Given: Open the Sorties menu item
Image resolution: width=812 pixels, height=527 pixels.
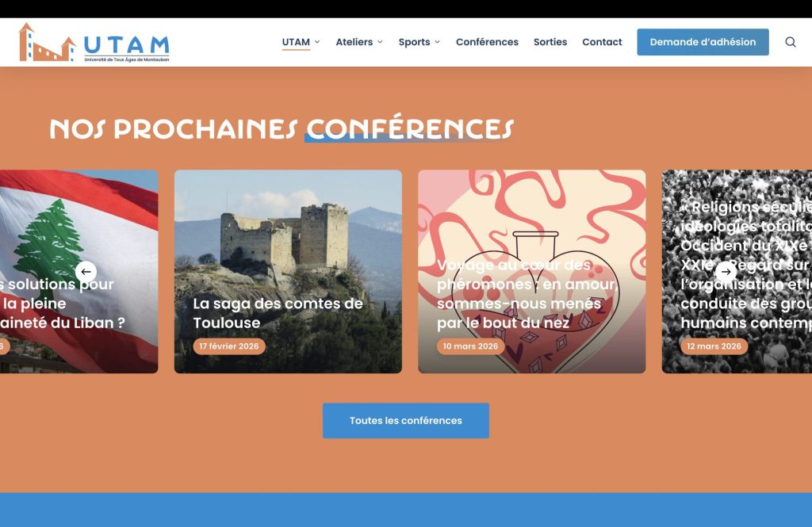Looking at the screenshot, I should click(550, 42).
